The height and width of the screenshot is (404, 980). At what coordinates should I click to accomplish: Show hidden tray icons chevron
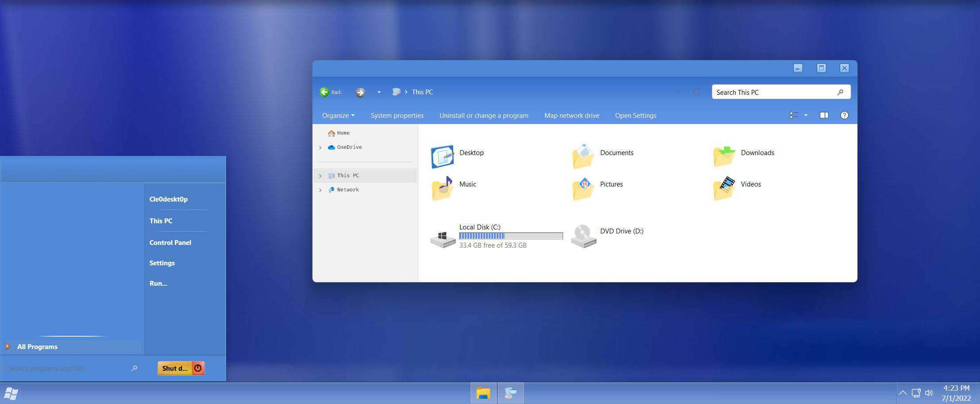tap(903, 393)
